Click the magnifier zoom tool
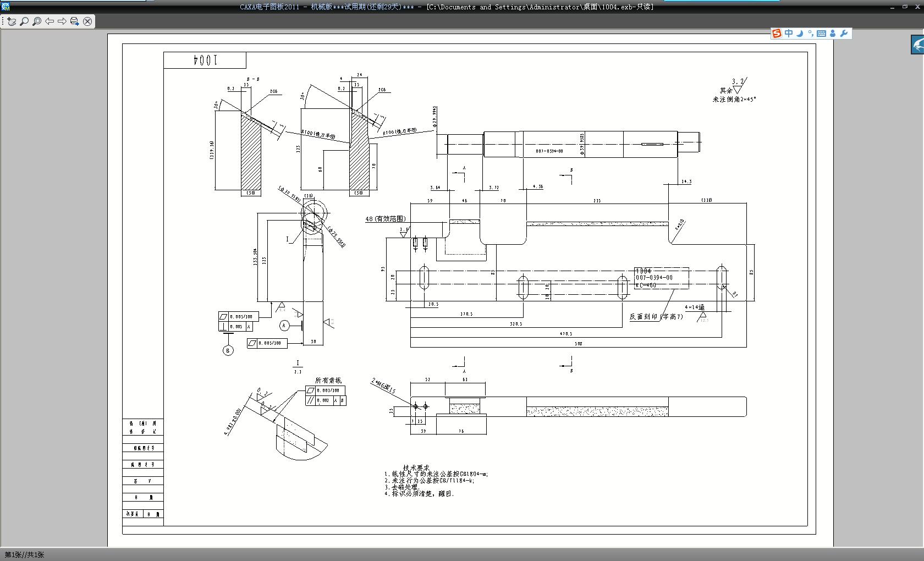The width and height of the screenshot is (924, 561). 24,21
